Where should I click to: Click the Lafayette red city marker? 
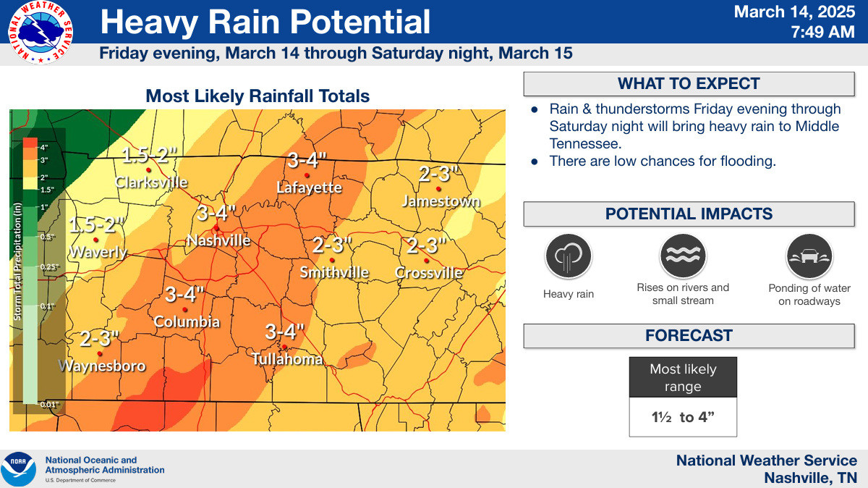pos(307,175)
